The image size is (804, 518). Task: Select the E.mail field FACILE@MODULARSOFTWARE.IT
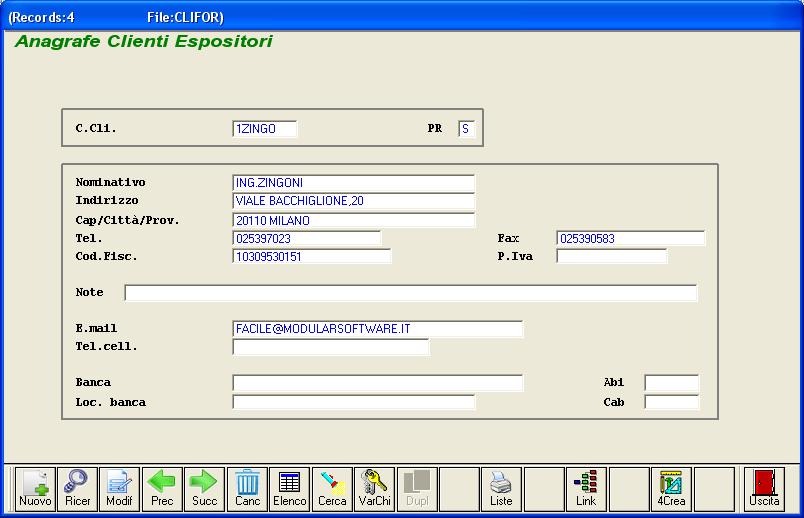(x=378, y=329)
